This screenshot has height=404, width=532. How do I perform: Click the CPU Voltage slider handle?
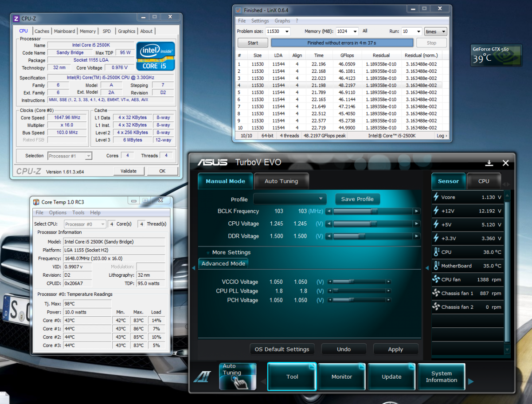coord(374,224)
